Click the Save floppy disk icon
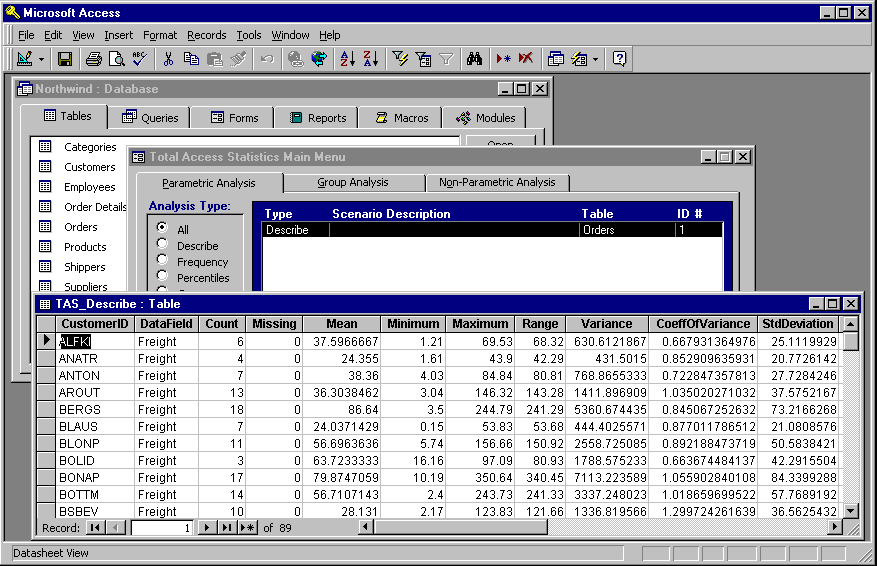Image resolution: width=877 pixels, height=566 pixels. [65, 59]
